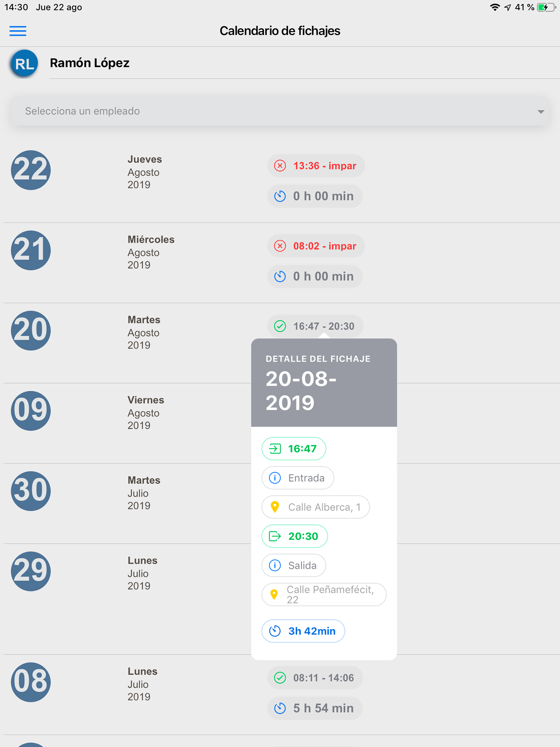Tap the 3h 42min duration pill
This screenshot has width=560, height=747.
(x=303, y=631)
